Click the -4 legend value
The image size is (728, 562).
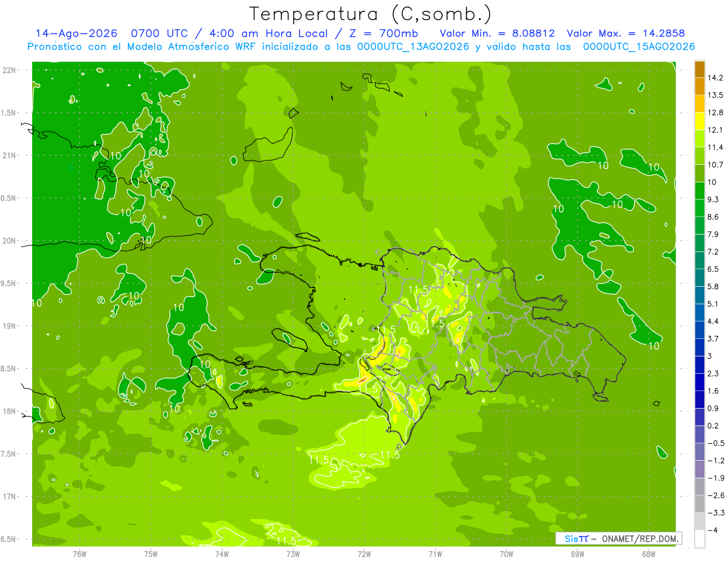(x=713, y=530)
